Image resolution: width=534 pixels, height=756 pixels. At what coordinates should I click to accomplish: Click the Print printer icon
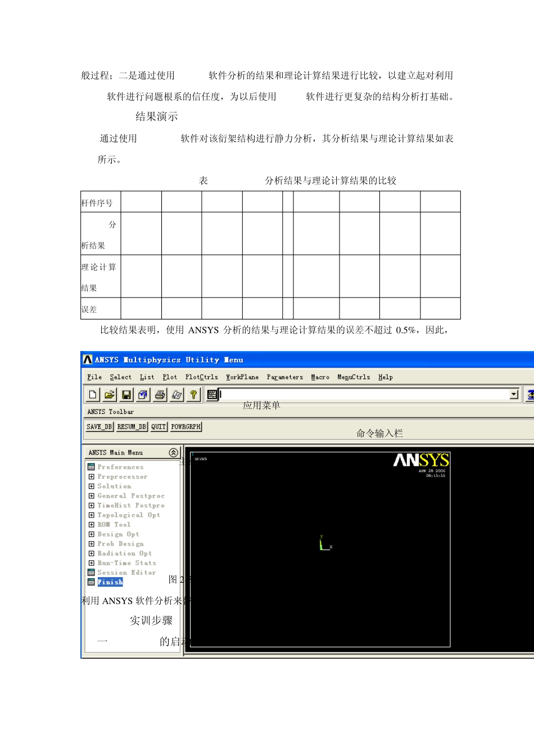pyautogui.click(x=160, y=395)
